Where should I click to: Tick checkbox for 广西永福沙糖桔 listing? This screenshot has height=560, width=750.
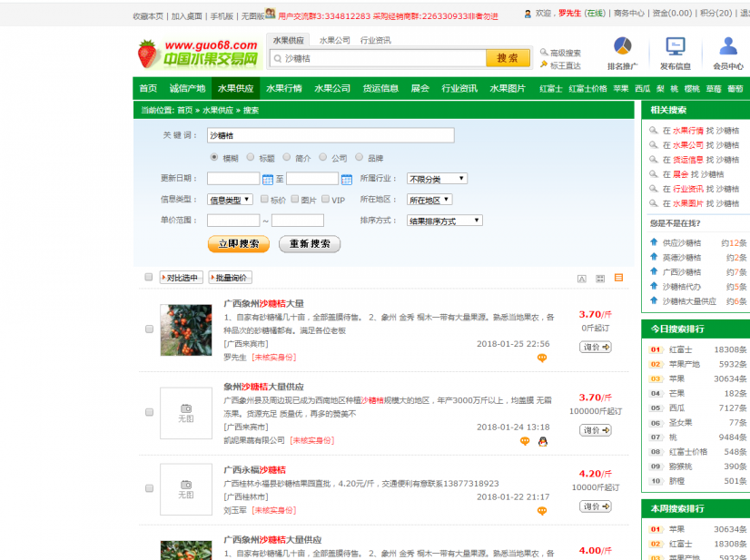coord(149,488)
